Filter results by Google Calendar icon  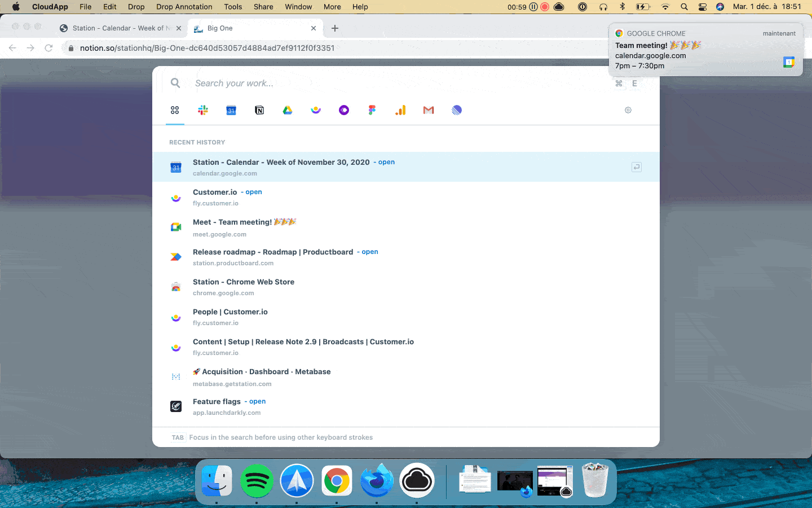coord(231,110)
